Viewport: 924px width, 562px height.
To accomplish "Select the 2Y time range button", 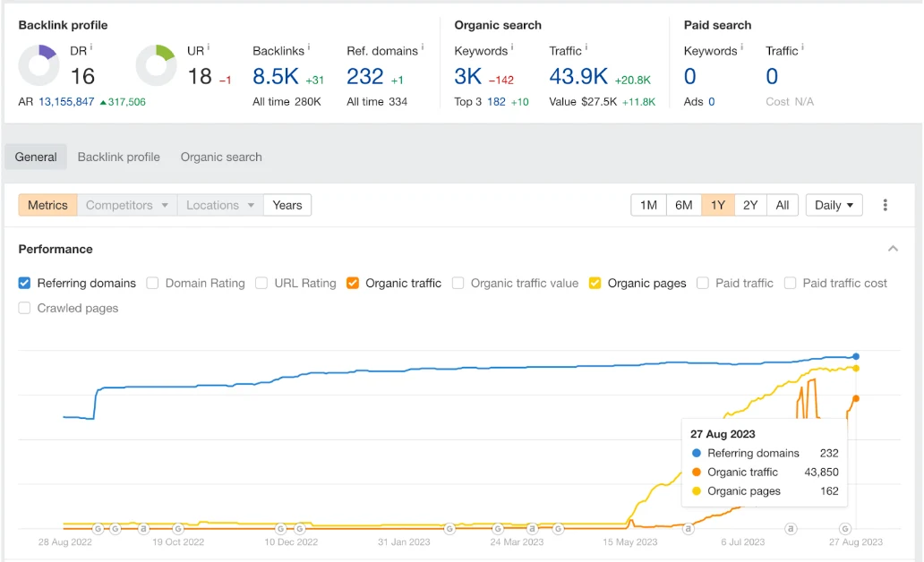I will 750,205.
